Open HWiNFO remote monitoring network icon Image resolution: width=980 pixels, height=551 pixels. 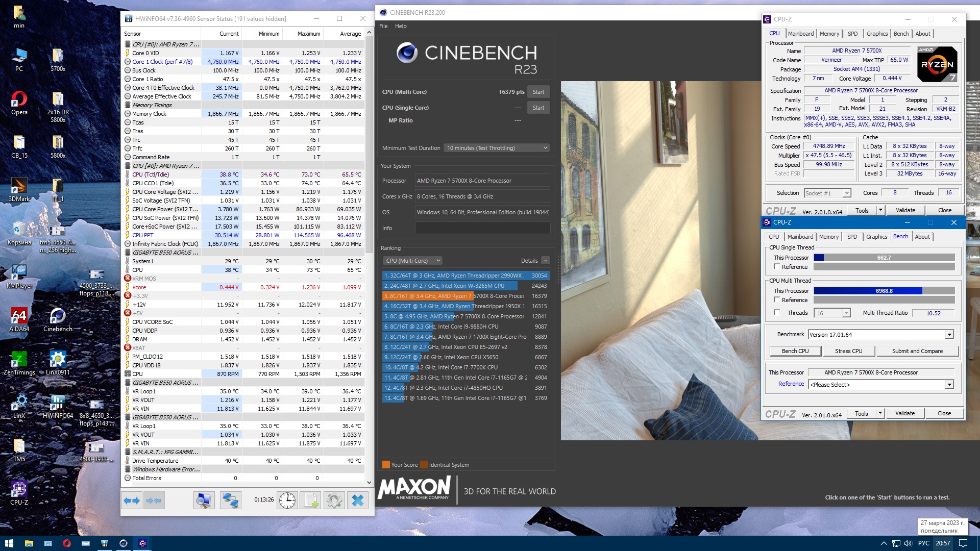pyautogui.click(x=230, y=500)
